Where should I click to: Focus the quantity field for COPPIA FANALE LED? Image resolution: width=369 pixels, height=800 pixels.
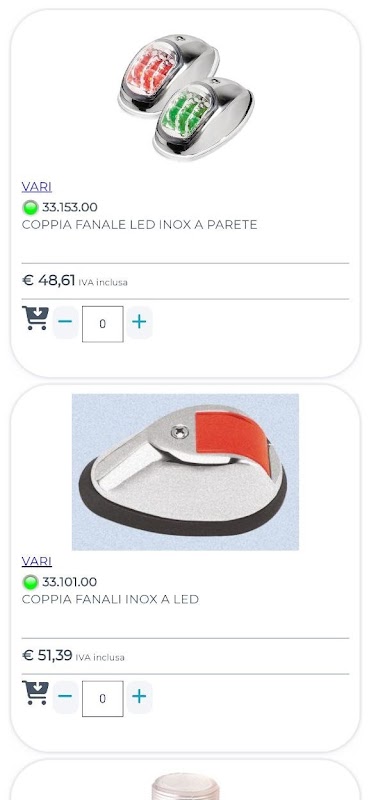pos(103,324)
